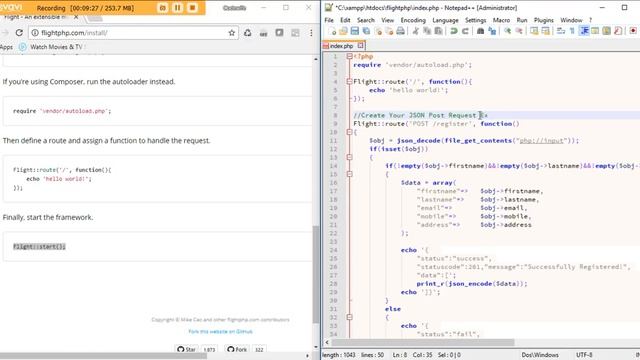Click the green Undo arrow icon

(453, 31)
